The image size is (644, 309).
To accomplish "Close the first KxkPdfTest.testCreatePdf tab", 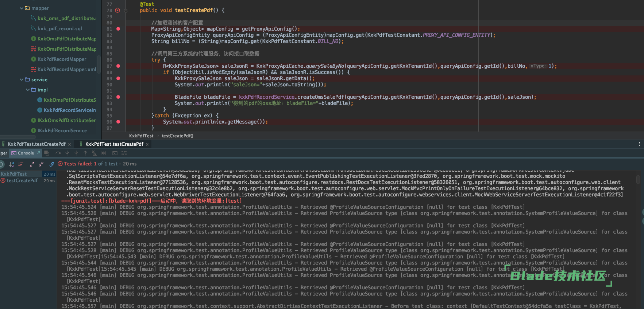I will (x=69, y=144).
